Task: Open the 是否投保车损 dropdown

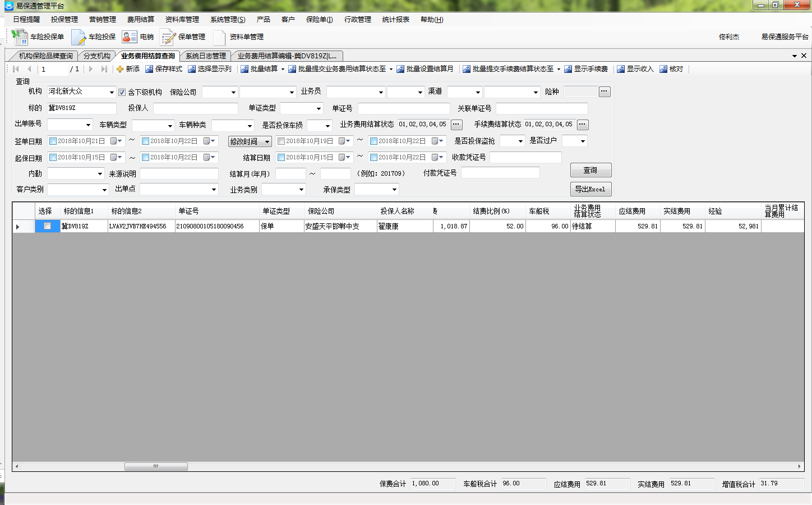Action: pos(327,126)
